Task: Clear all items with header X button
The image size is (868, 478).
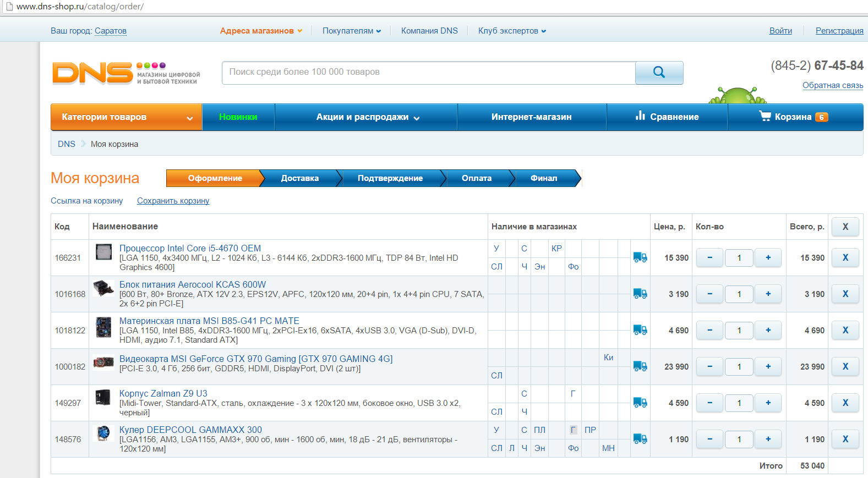Action: (845, 227)
